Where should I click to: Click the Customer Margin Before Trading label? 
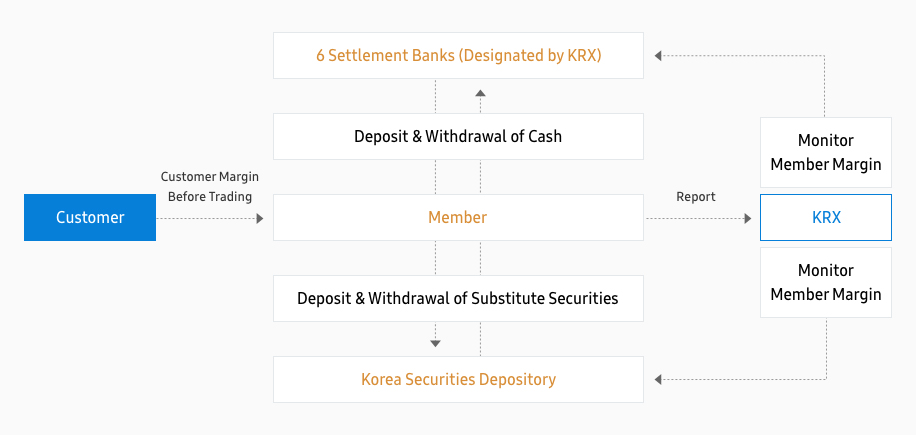point(209,187)
